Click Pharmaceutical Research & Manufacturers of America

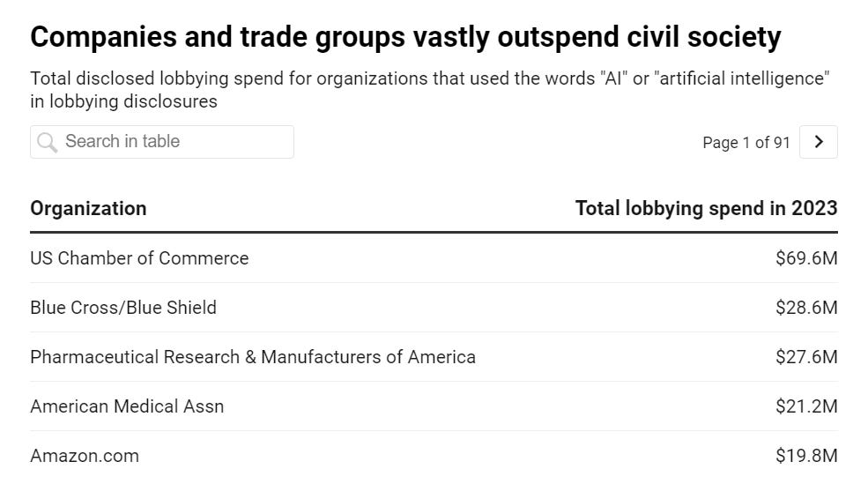click(253, 357)
